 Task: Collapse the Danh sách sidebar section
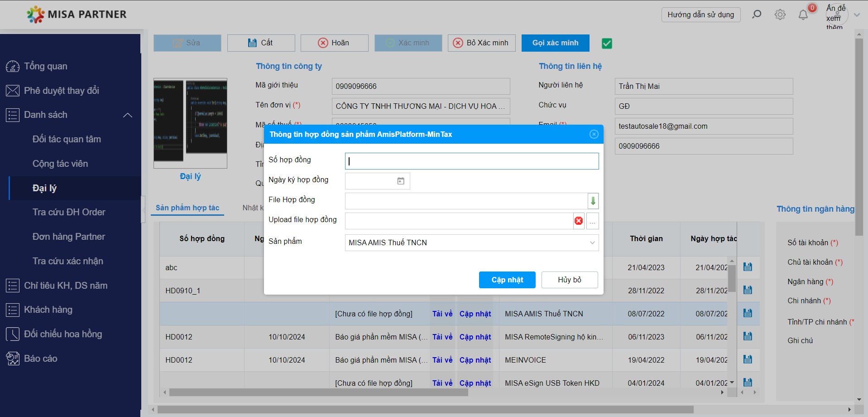[x=128, y=115]
